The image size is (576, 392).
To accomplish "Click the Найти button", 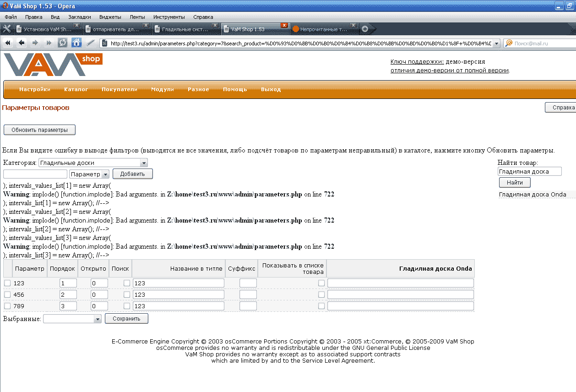I will pyautogui.click(x=515, y=183).
